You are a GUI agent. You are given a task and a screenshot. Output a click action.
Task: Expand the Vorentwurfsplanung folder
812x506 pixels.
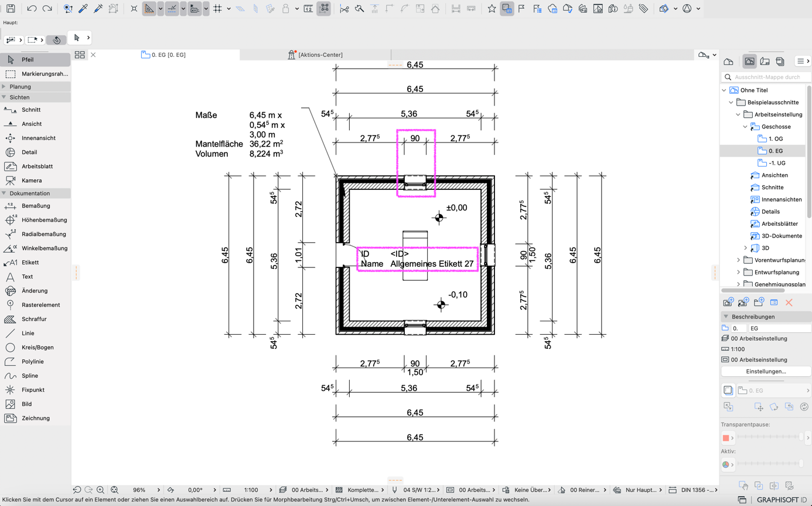click(x=738, y=260)
